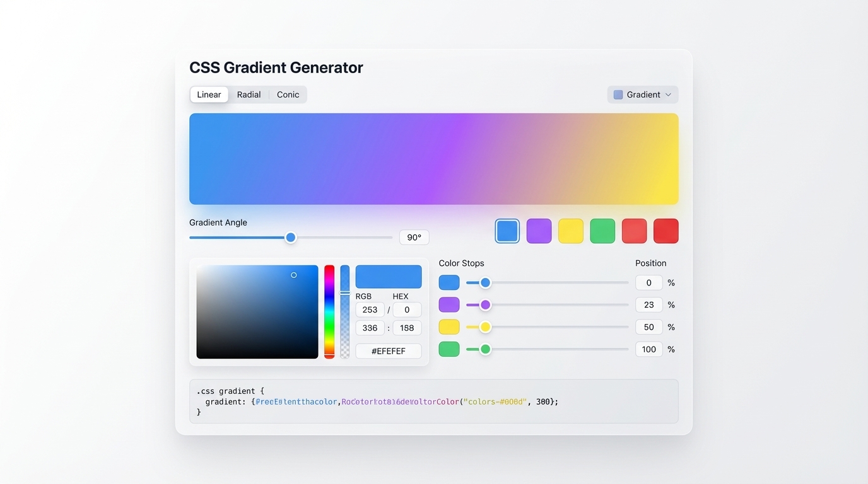The image size is (868, 484).
Task: Click the opacity slider handle
Action: point(344,294)
